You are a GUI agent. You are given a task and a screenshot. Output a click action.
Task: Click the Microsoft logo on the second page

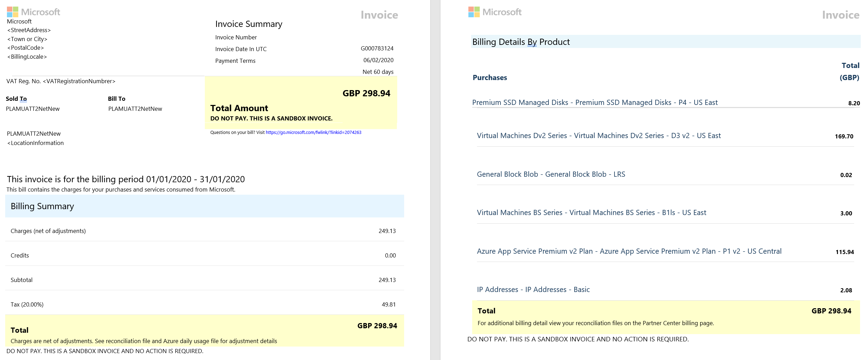(495, 12)
